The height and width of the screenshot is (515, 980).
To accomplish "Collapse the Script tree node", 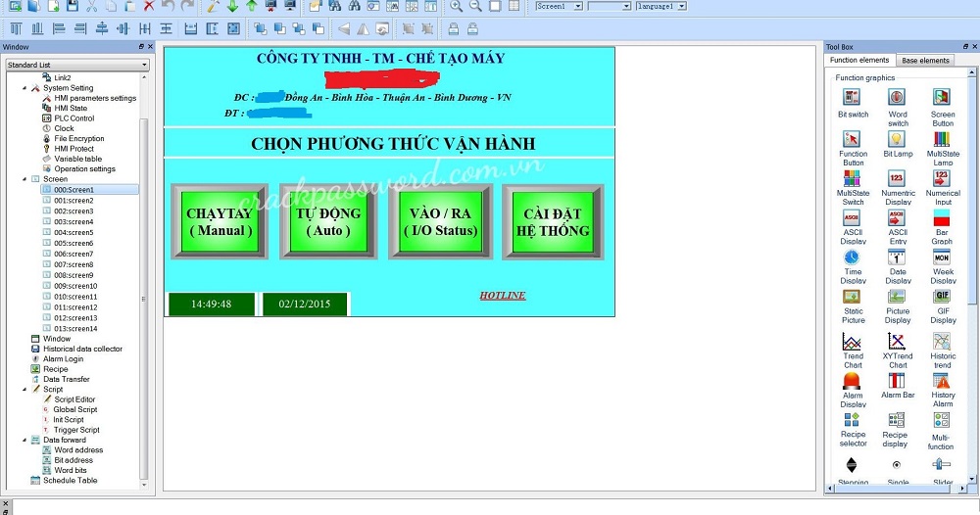I will point(24,390).
